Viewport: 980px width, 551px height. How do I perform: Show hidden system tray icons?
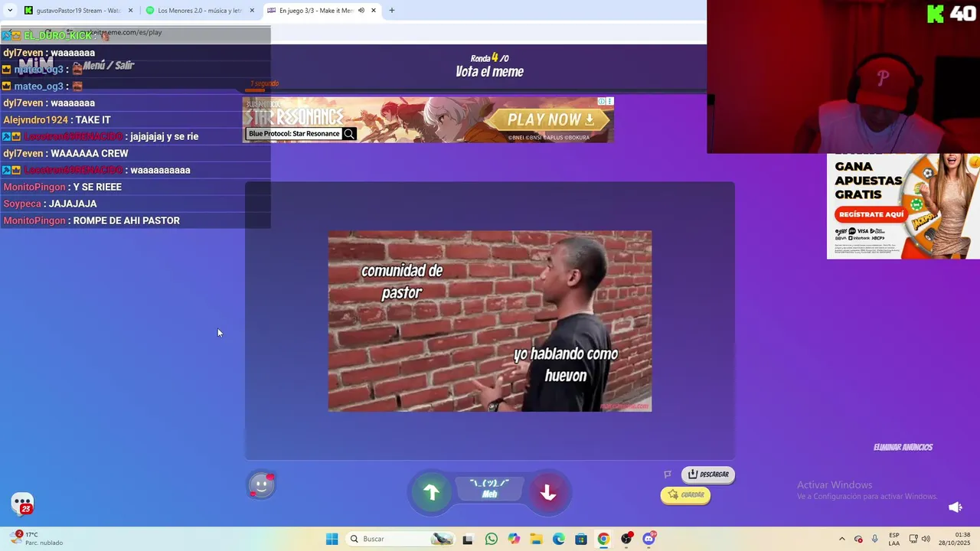click(x=842, y=539)
